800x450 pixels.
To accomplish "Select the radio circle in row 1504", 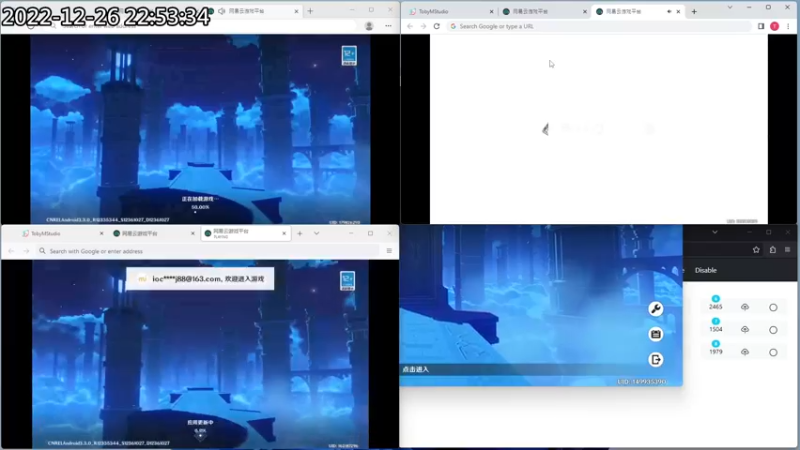I will (773, 330).
